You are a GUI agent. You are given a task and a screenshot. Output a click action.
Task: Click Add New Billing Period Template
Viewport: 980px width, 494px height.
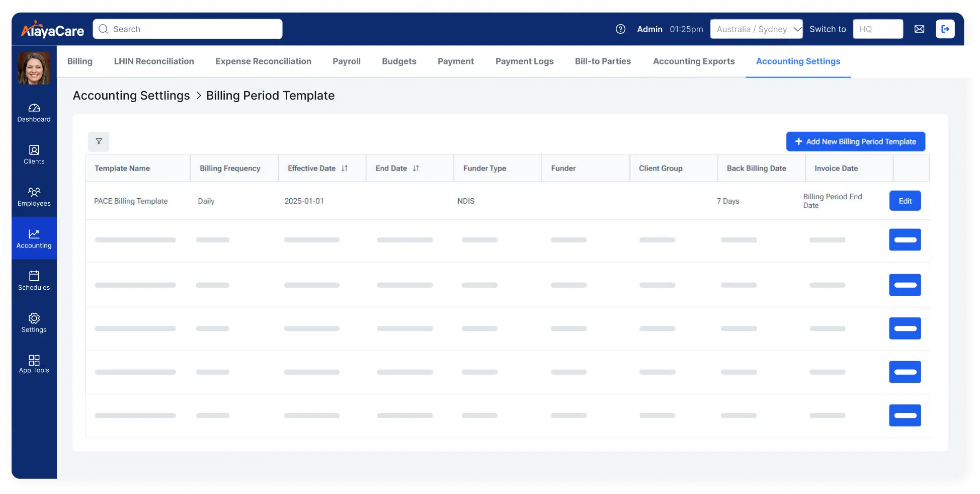856,142
